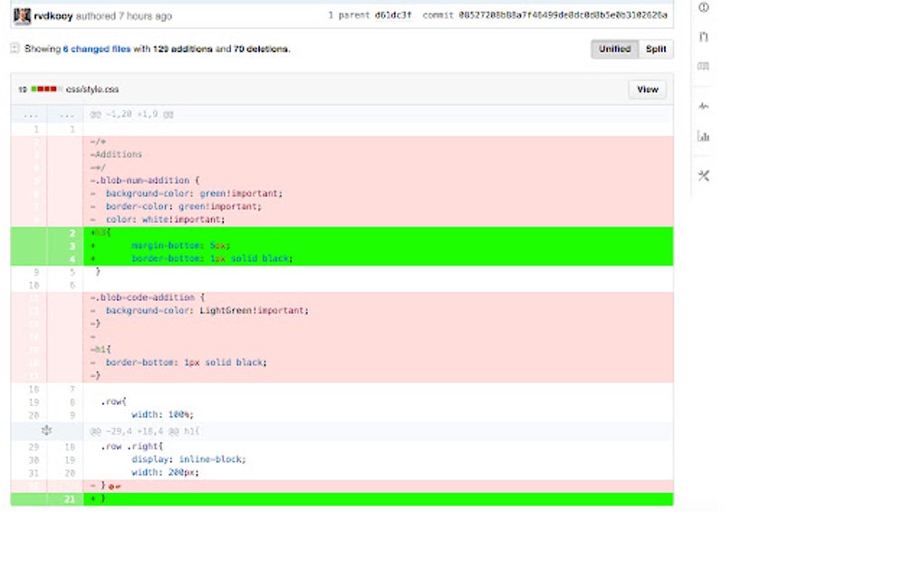Click the '129 additions' count text
The image size is (924, 578).
tap(182, 49)
